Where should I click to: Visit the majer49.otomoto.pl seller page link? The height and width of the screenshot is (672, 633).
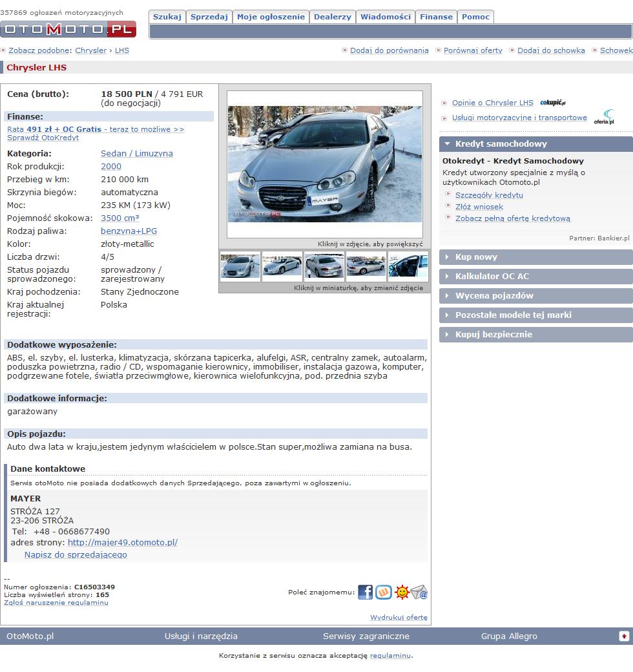coord(123,543)
